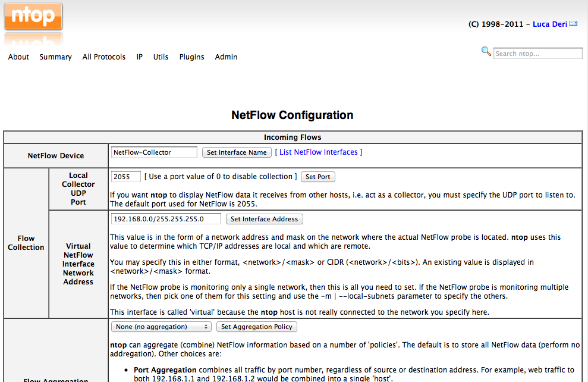The image size is (588, 382).
Task: Open the Summary menu
Action: tap(55, 57)
